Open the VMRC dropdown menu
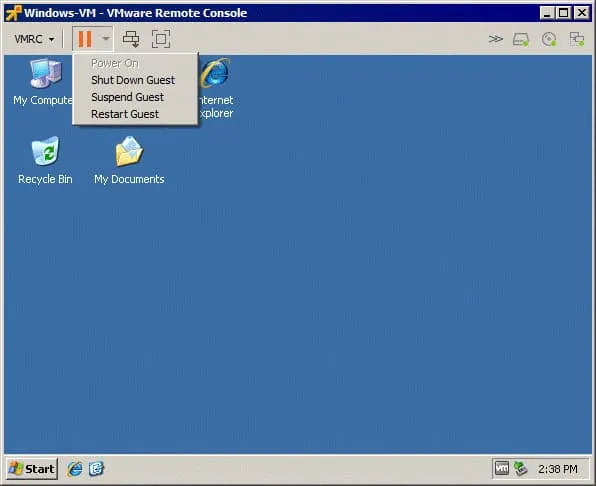Viewport: 596px width, 486px height. click(34, 39)
